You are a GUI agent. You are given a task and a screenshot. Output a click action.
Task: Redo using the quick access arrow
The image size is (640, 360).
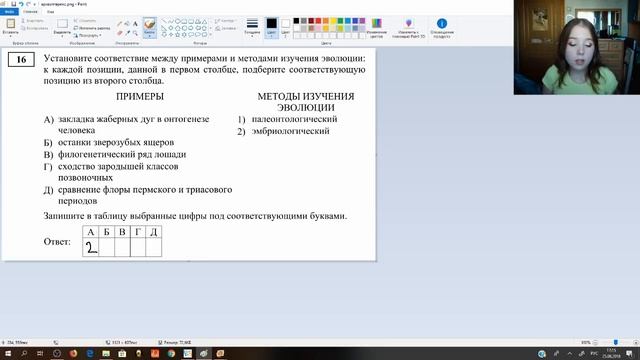tap(28, 4)
